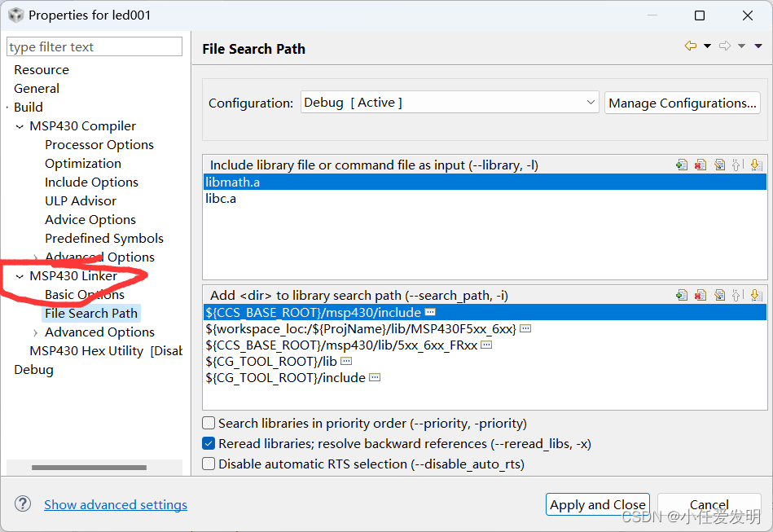
Task: Move selected --search_path entry up
Action: click(x=736, y=296)
